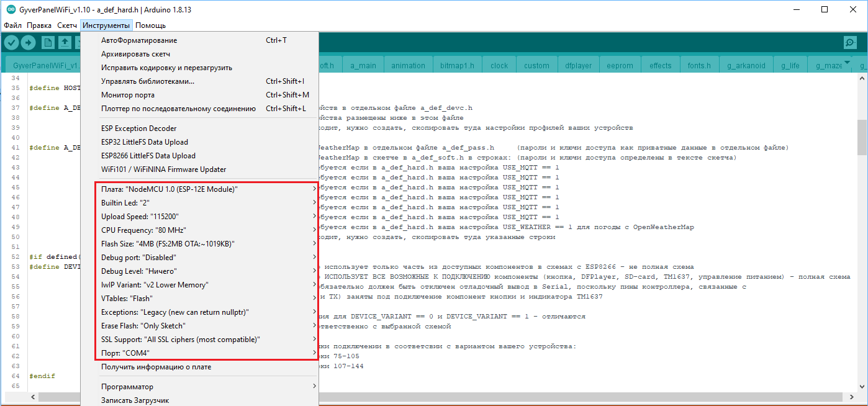Open the Правка menu
The width and height of the screenshot is (868, 406).
[39, 25]
